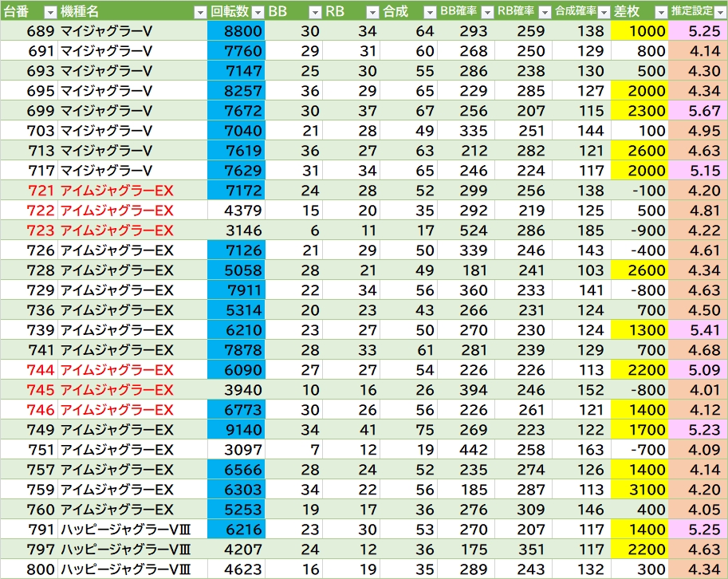Select 推定設定 cell 5.23 in row 749
The height and width of the screenshot is (579, 728).
[x=698, y=430]
